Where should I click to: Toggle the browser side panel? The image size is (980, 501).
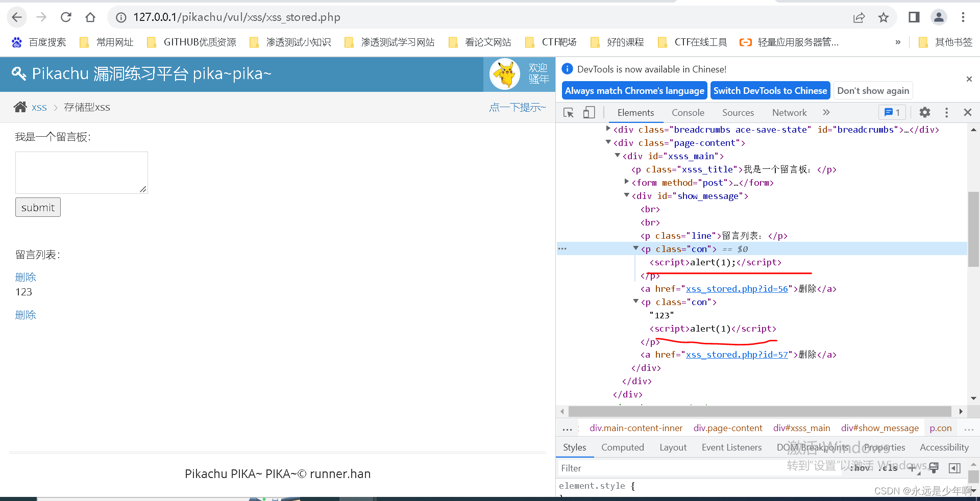point(914,17)
